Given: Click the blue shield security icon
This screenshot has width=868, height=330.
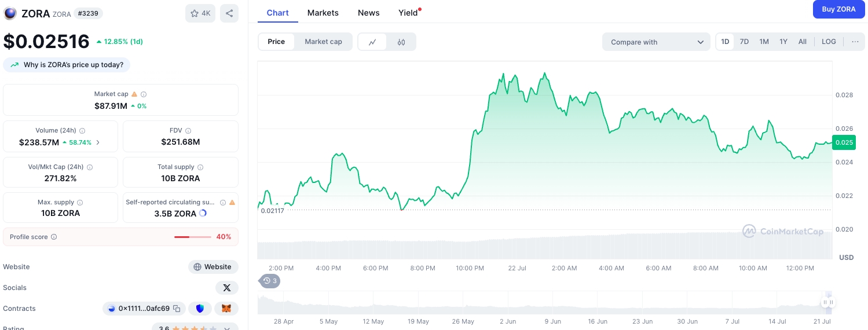Looking at the screenshot, I should 200,309.
